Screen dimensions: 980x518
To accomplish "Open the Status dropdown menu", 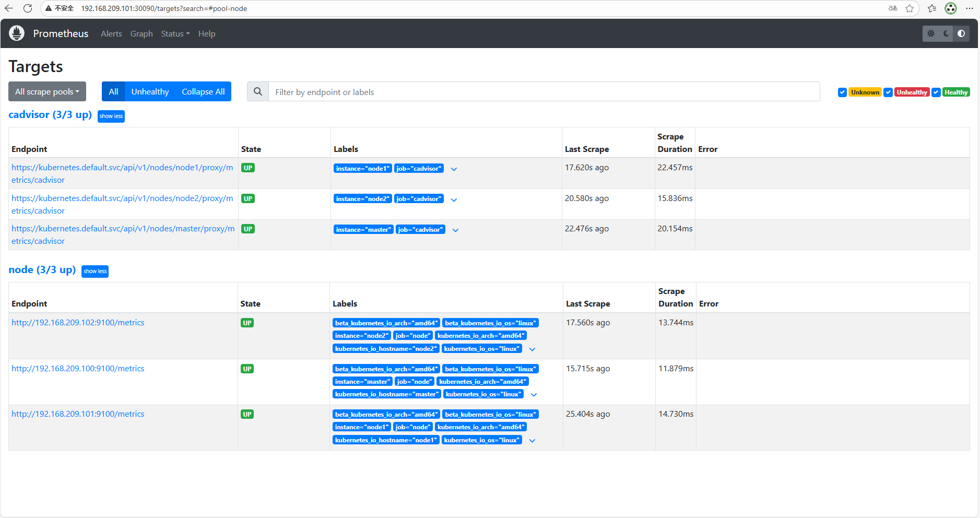I will [x=175, y=33].
